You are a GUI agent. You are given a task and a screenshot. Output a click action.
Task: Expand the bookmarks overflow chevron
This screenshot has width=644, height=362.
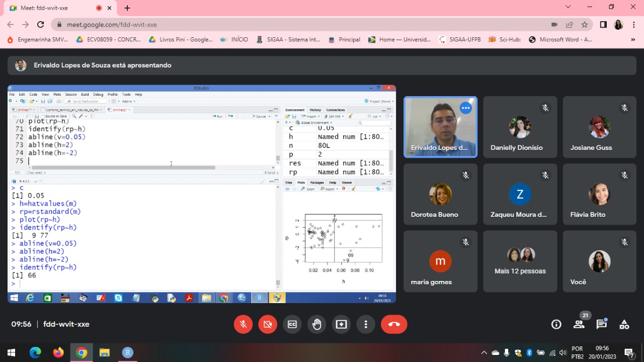[x=633, y=39]
